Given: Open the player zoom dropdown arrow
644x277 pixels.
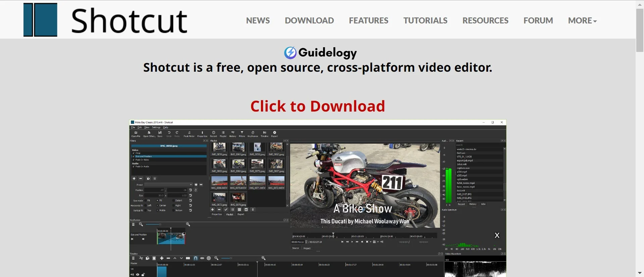Looking at the screenshot, I should click(x=371, y=242).
